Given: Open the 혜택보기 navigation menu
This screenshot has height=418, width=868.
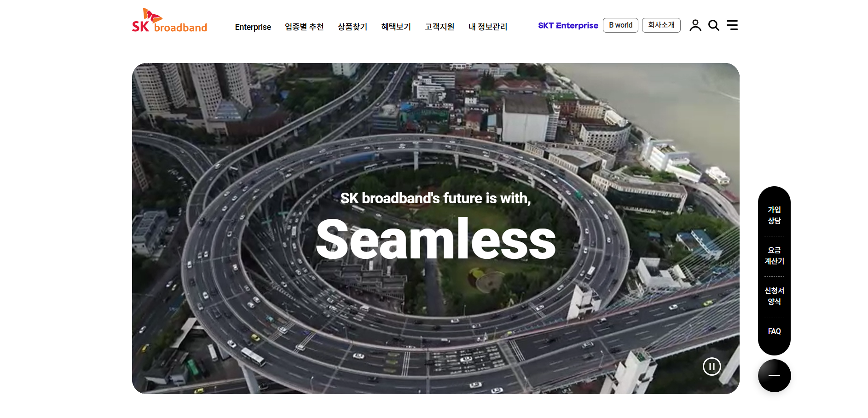Looking at the screenshot, I should click(396, 27).
